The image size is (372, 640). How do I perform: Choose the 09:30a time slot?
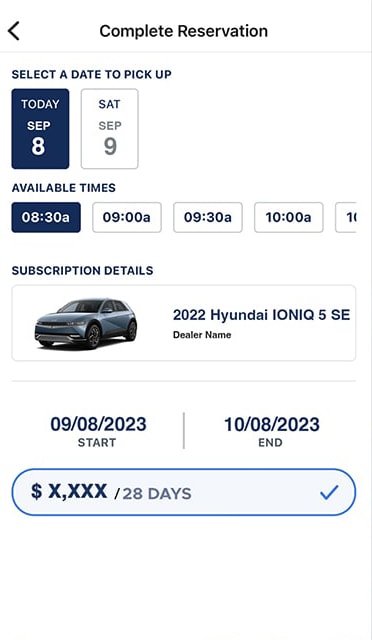(208, 217)
